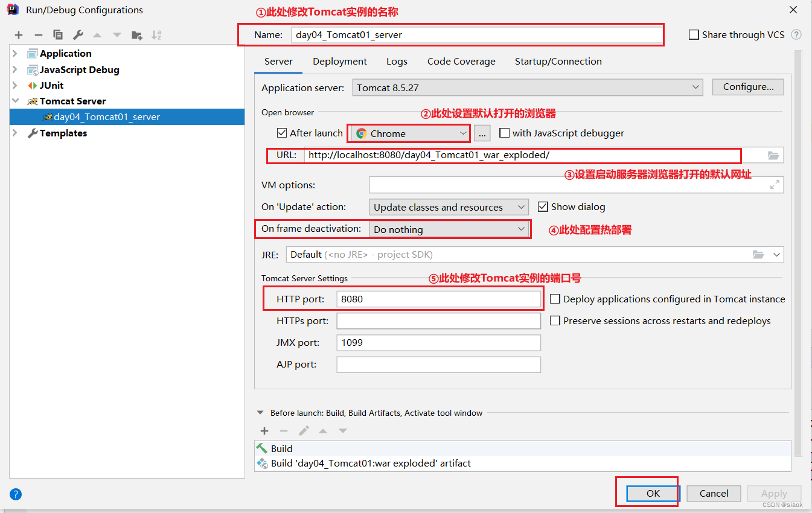Add a new run configuration
Screen dimensions: 812x513
click(19, 35)
